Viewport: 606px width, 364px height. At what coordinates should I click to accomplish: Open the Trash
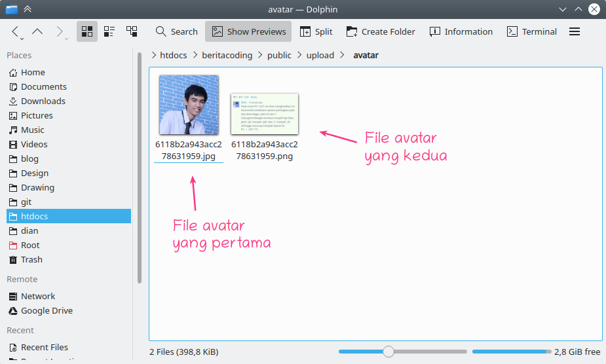69,259
